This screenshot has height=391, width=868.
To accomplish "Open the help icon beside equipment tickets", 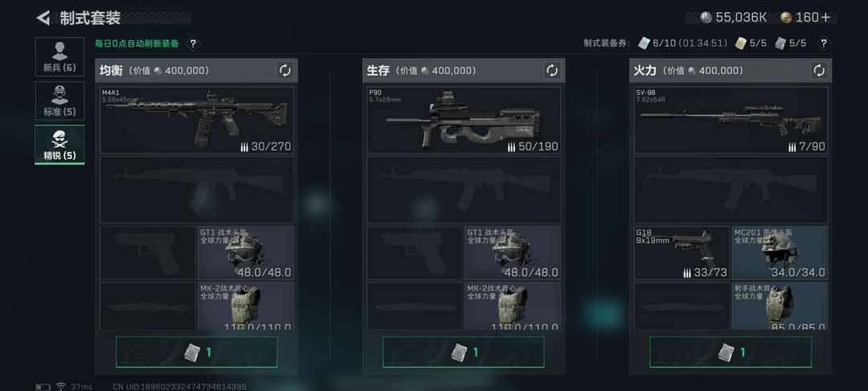I will pos(824,43).
